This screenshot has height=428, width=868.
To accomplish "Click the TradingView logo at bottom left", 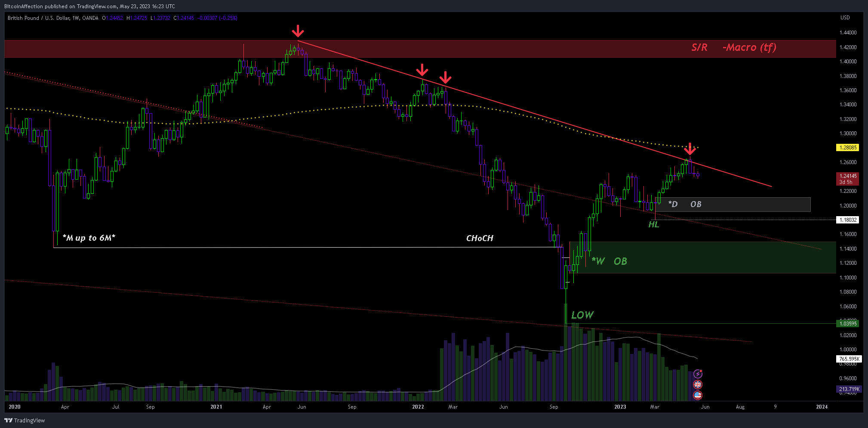I will tap(25, 420).
